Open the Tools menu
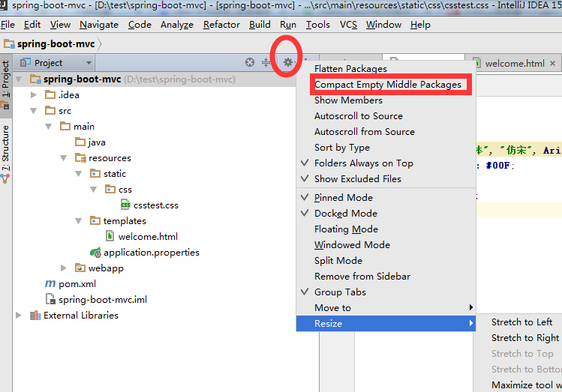 pyautogui.click(x=318, y=25)
